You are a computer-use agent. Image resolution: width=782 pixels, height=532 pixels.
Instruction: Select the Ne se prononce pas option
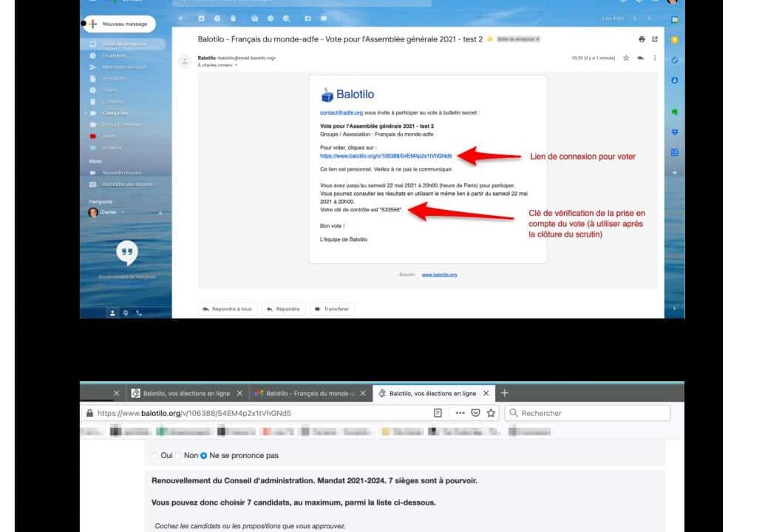pos(204,456)
